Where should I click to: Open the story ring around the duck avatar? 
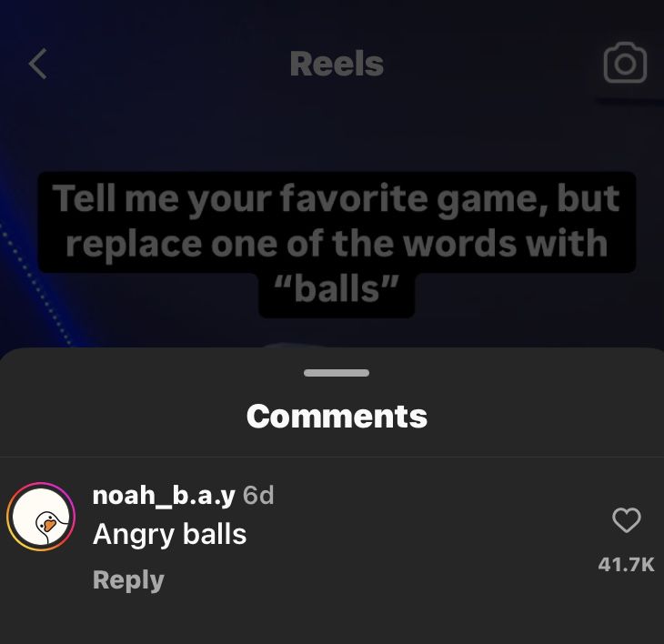tap(41, 516)
